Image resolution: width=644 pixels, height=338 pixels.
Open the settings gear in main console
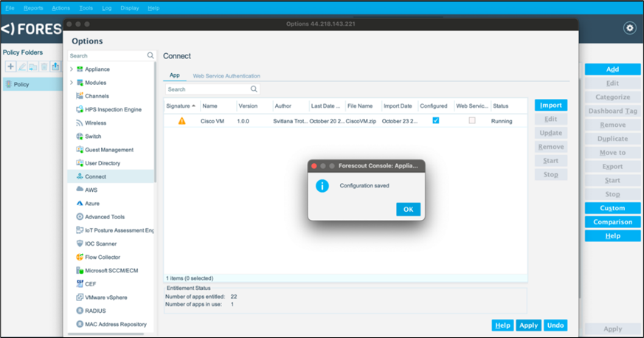[630, 28]
